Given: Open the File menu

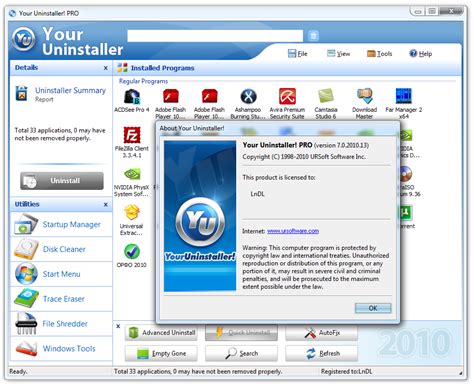Looking at the screenshot, I should (x=298, y=54).
